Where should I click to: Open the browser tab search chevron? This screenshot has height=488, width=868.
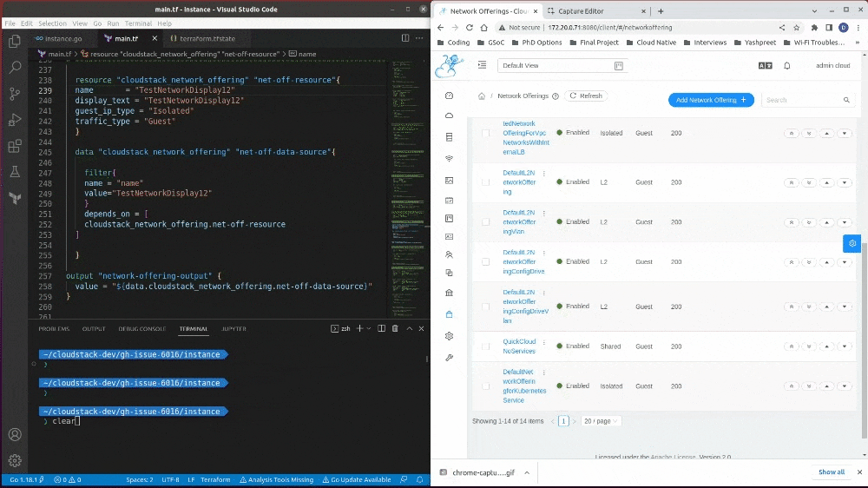click(814, 10)
